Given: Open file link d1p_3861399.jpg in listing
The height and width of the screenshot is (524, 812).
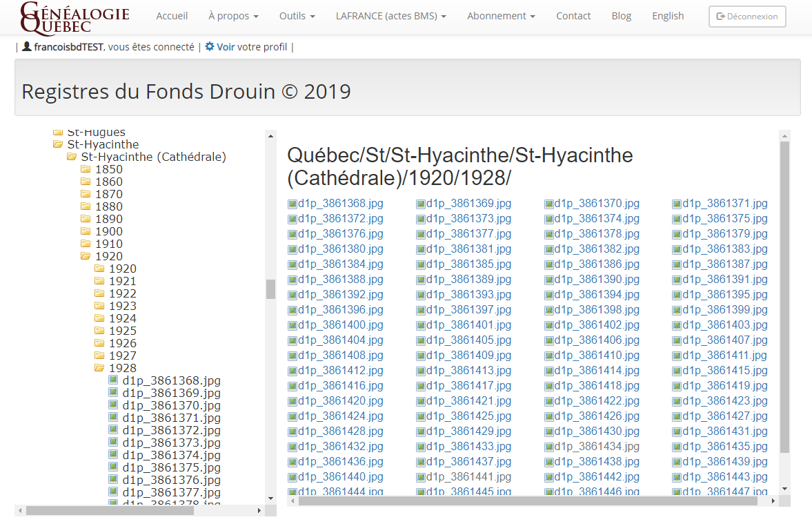Looking at the screenshot, I should 725,310.
